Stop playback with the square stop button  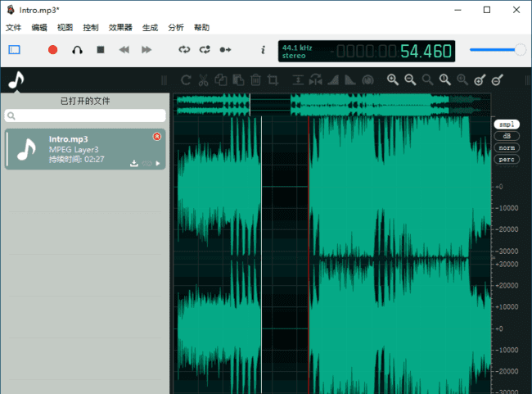(101, 50)
